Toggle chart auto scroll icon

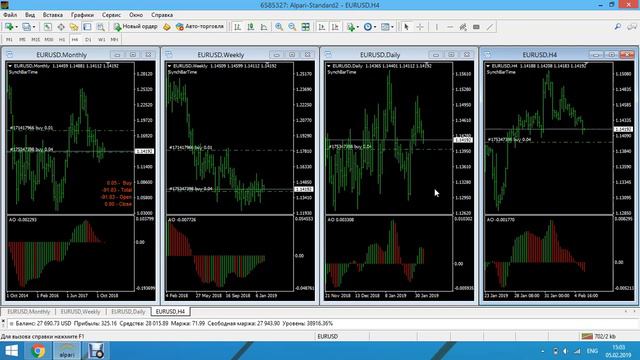tap(322, 27)
